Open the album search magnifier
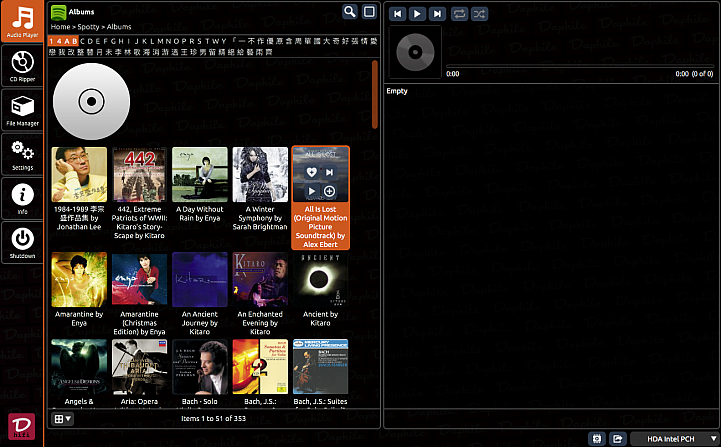 [x=350, y=11]
